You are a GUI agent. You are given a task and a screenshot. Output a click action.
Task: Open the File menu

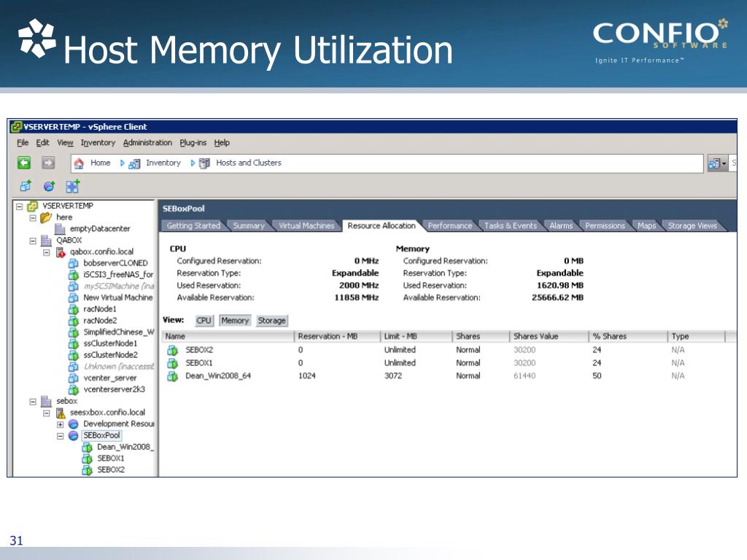coord(23,143)
